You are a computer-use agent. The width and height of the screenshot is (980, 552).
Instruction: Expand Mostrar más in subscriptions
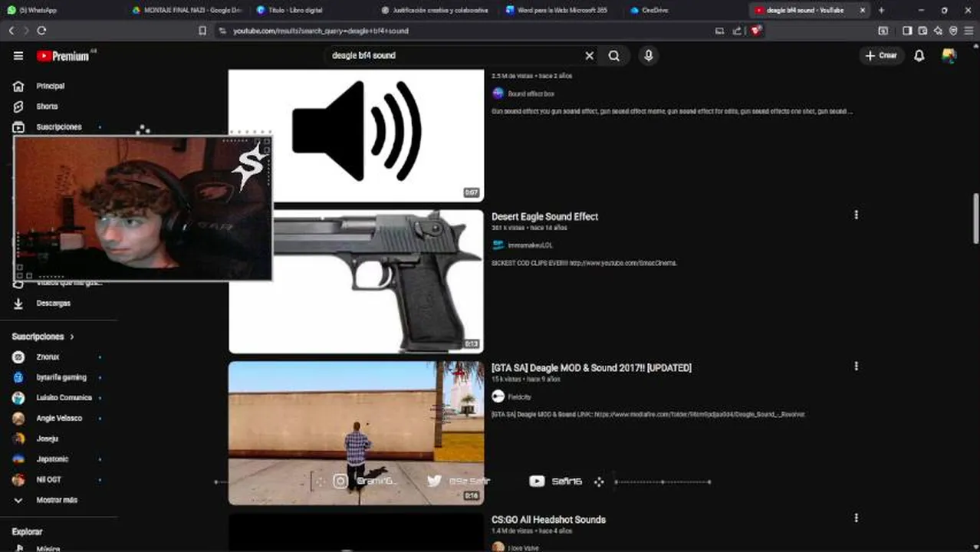pyautogui.click(x=58, y=500)
